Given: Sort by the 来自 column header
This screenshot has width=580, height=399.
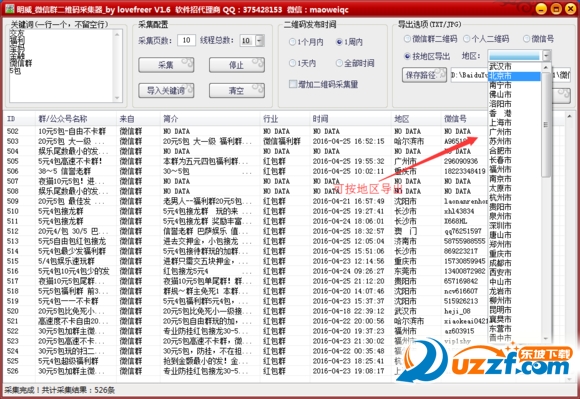Looking at the screenshot, I should [138, 119].
